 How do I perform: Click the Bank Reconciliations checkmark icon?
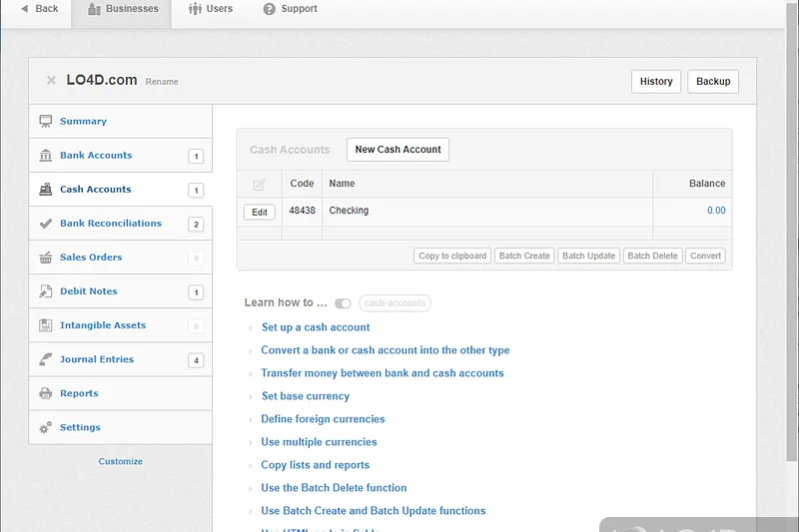(46, 224)
